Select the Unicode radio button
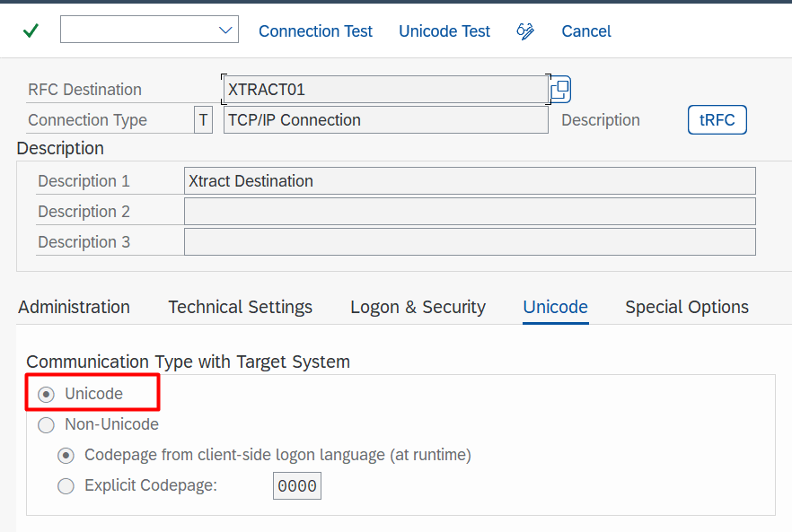The height and width of the screenshot is (532, 792). coord(47,394)
